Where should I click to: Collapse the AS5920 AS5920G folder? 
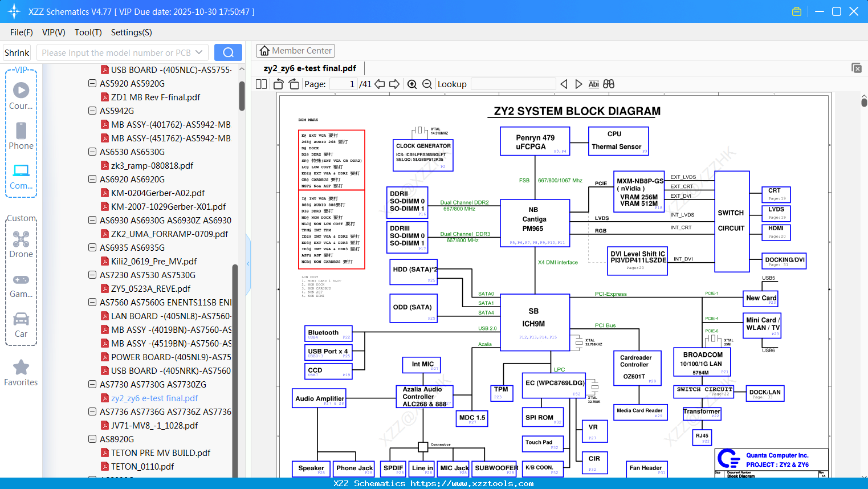click(92, 83)
